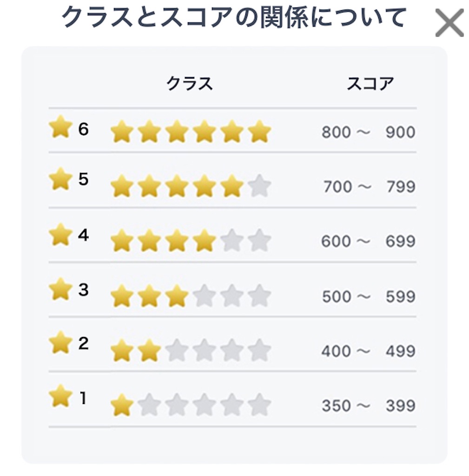Click the last grey star in the class 1 row
This screenshot has height=476, width=469.
pyautogui.click(x=259, y=405)
